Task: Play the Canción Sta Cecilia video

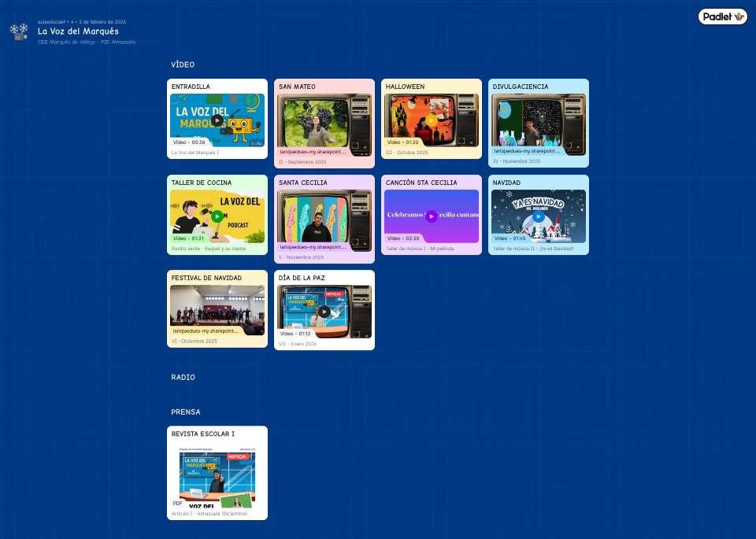Action: (431, 216)
